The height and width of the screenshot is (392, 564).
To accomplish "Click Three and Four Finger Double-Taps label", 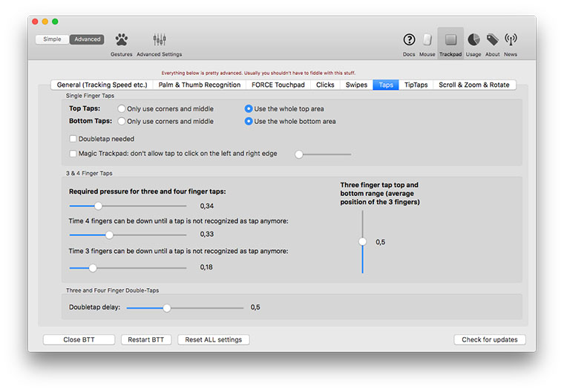I will [x=112, y=290].
